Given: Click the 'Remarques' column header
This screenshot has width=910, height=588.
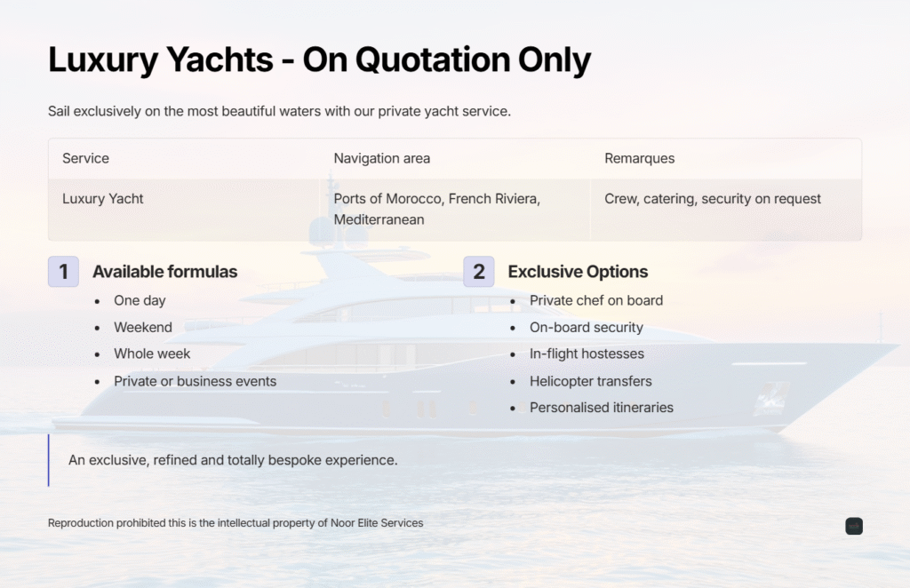Looking at the screenshot, I should (640, 158).
